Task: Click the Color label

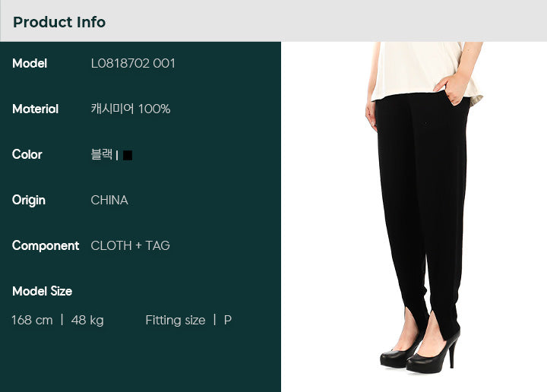Action: pos(27,154)
